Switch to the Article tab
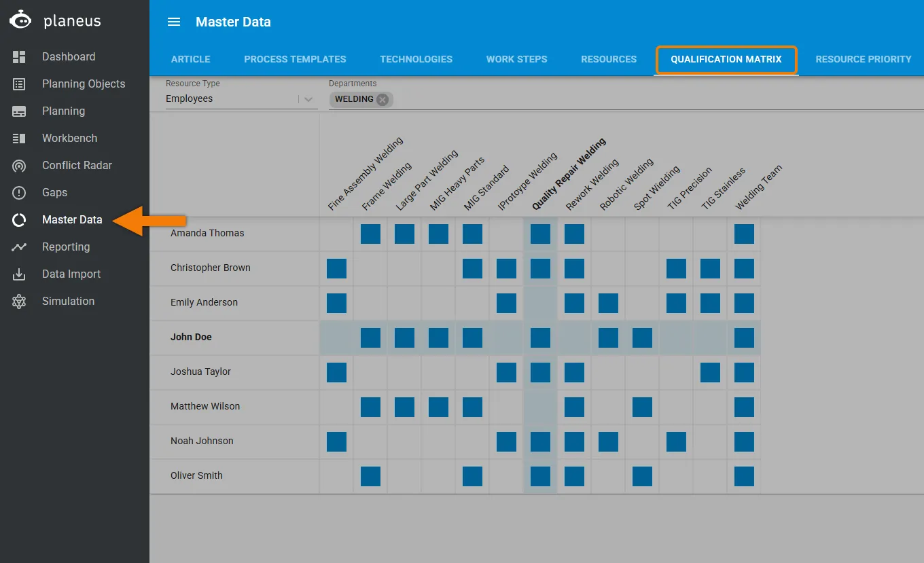This screenshot has width=924, height=563. (191, 59)
